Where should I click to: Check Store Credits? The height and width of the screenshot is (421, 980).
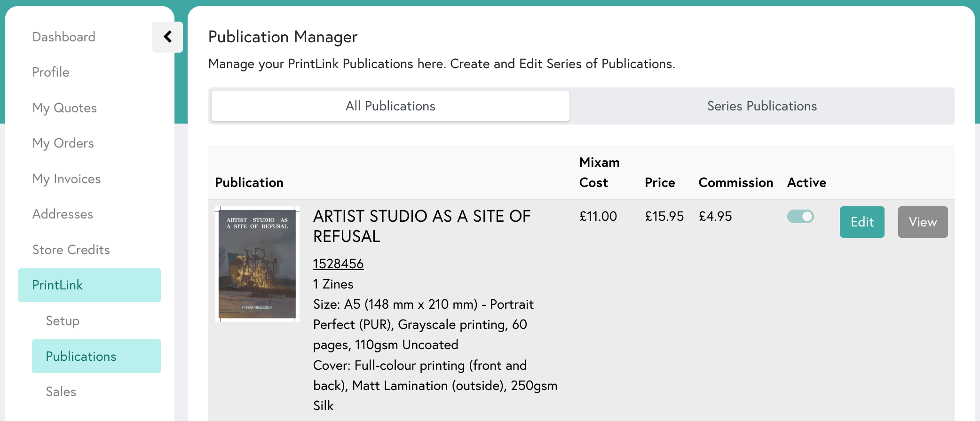pyautogui.click(x=71, y=249)
